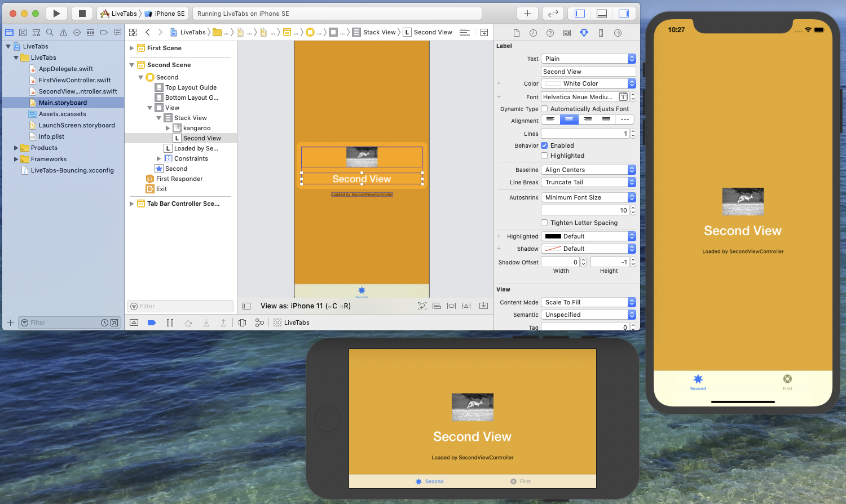Open Content Mode Scale To Fill dropdown
Viewport: 846px width, 504px height.
(588, 302)
